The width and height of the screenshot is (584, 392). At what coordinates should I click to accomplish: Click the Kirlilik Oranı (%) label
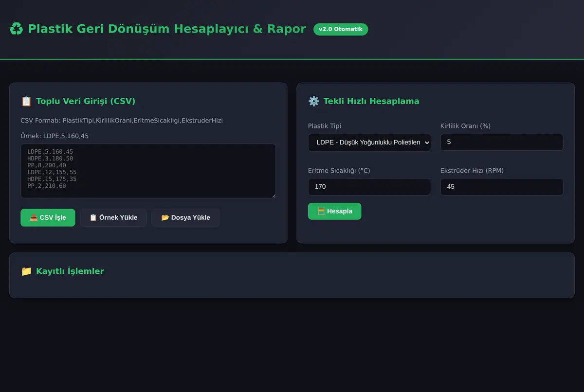coord(465,126)
